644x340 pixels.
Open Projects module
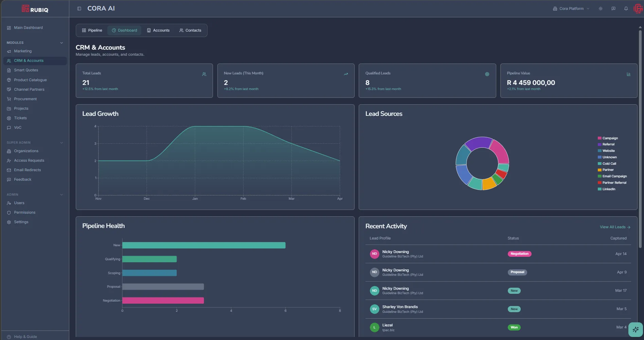(21, 108)
